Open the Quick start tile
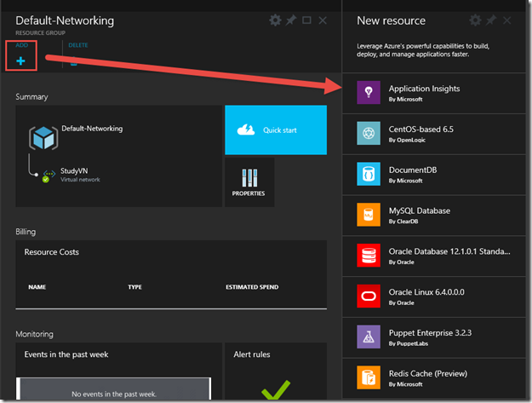This screenshot has width=532, height=403. point(275,130)
